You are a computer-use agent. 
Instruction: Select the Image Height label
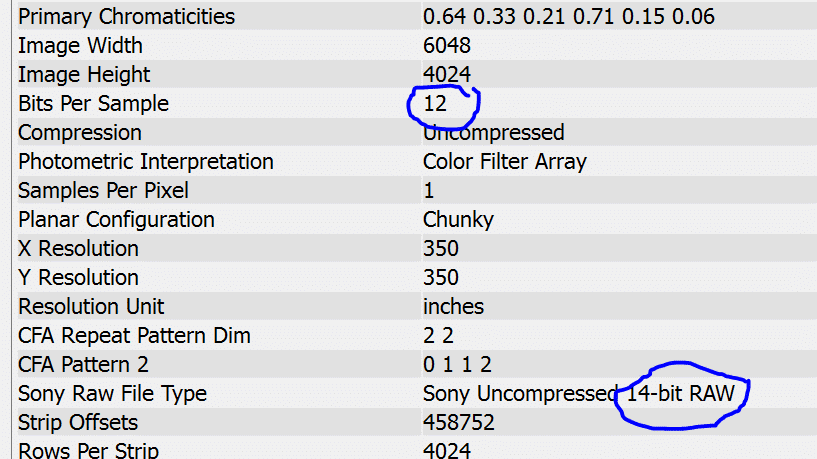click(84, 75)
